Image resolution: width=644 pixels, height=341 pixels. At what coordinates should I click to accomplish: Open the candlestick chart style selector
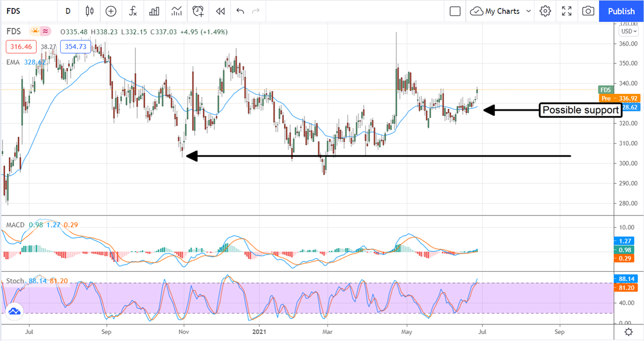coord(89,11)
